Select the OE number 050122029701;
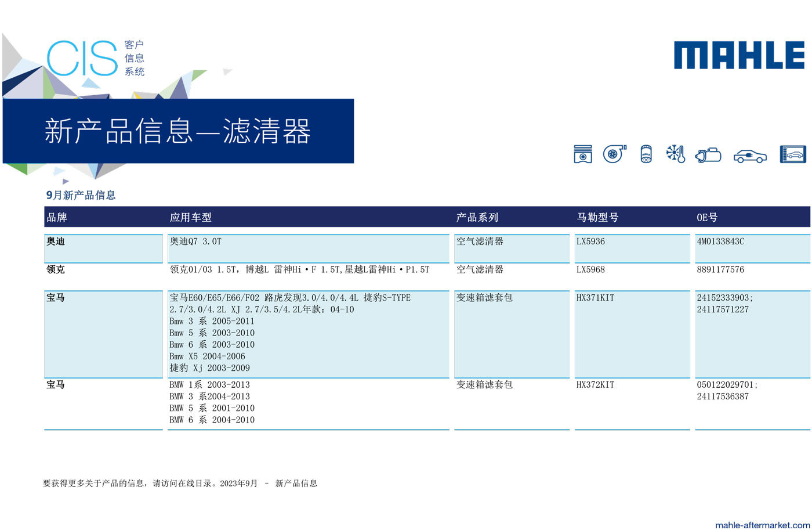The image size is (812, 530). pos(727,385)
